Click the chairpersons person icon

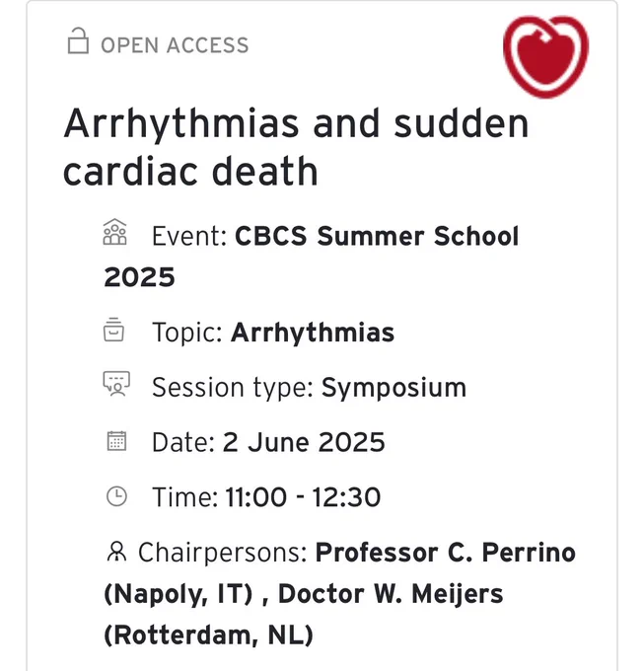116,552
